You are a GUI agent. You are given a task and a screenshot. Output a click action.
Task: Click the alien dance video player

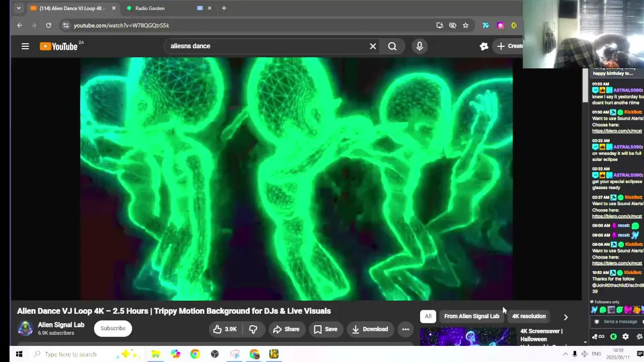click(296, 178)
